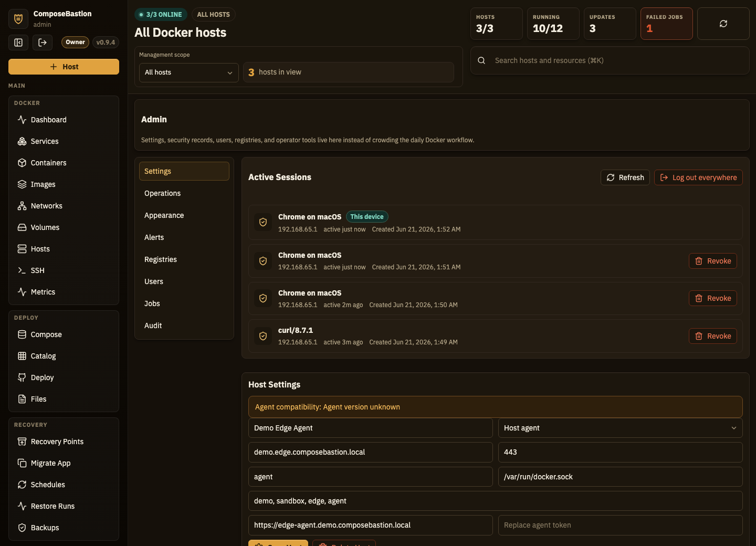Open Containers in the sidebar
The image size is (756, 546).
(64, 163)
